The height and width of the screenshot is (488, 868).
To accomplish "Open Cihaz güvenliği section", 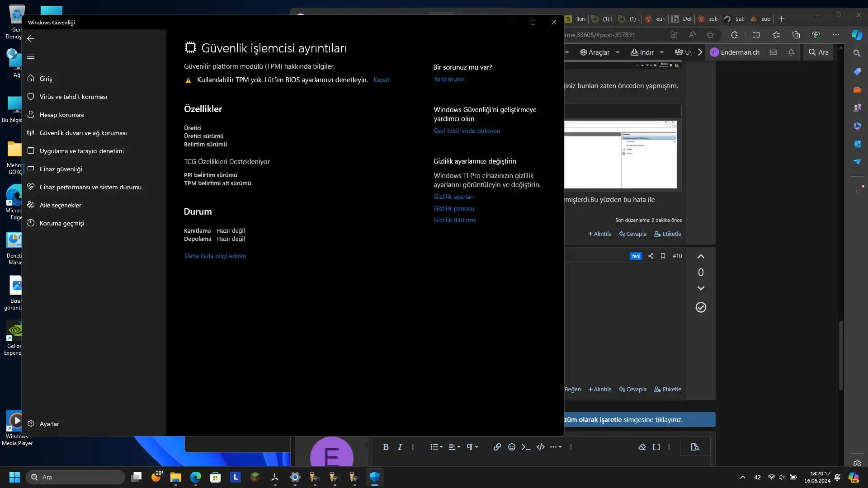I will (x=94, y=169).
